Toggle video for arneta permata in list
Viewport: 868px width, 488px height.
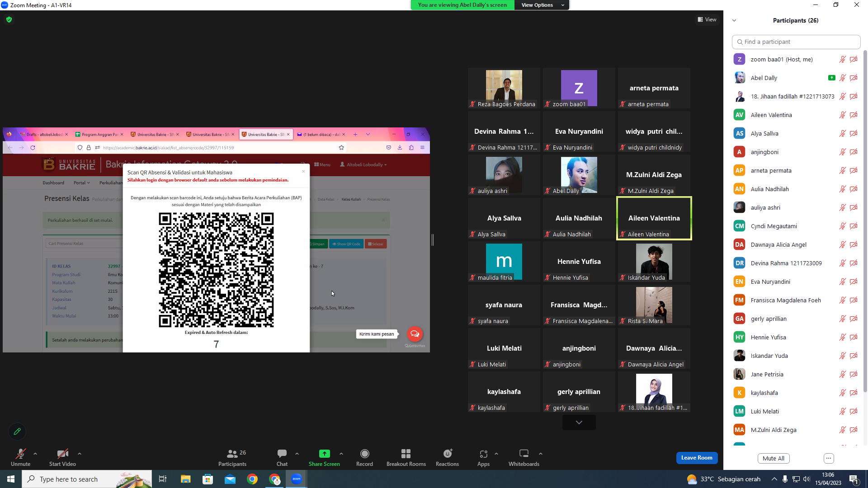point(854,170)
